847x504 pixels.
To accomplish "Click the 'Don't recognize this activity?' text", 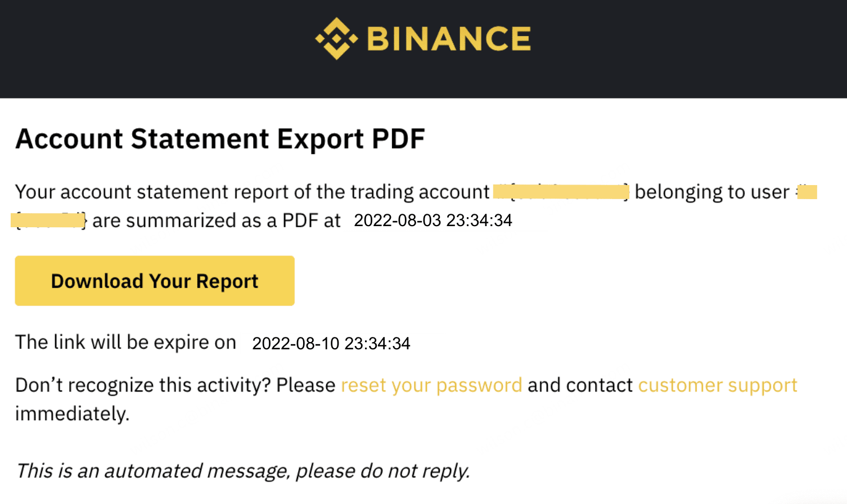I will 143,385.
